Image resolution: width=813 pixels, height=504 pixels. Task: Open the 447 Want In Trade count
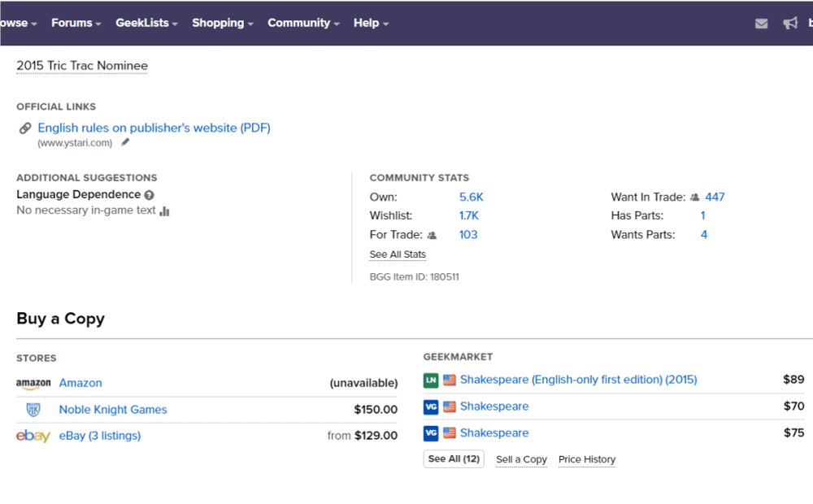point(715,197)
